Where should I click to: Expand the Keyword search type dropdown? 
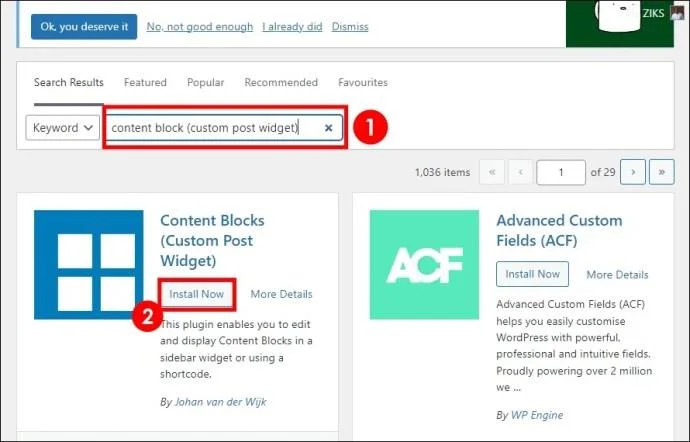point(62,128)
